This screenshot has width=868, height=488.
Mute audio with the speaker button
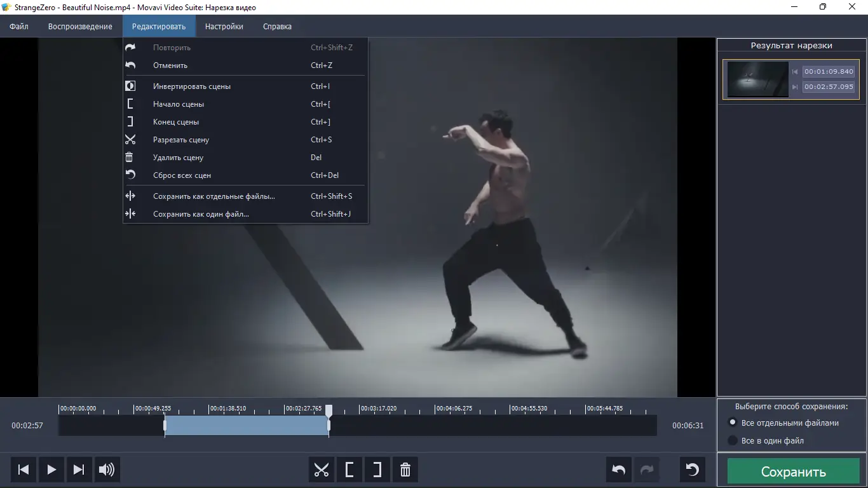pyautogui.click(x=107, y=470)
